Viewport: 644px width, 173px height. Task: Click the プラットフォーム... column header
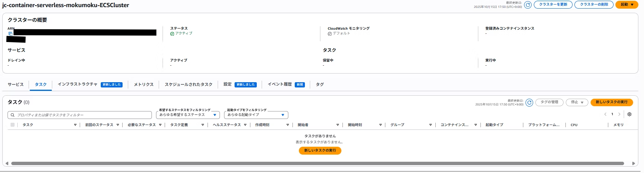tap(544, 125)
